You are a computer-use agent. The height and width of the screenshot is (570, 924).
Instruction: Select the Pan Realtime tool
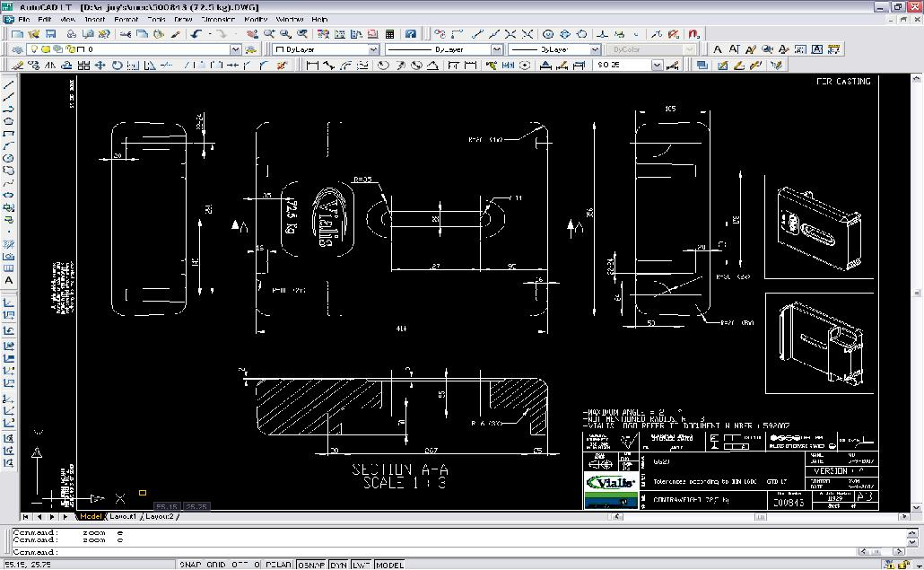[x=250, y=34]
